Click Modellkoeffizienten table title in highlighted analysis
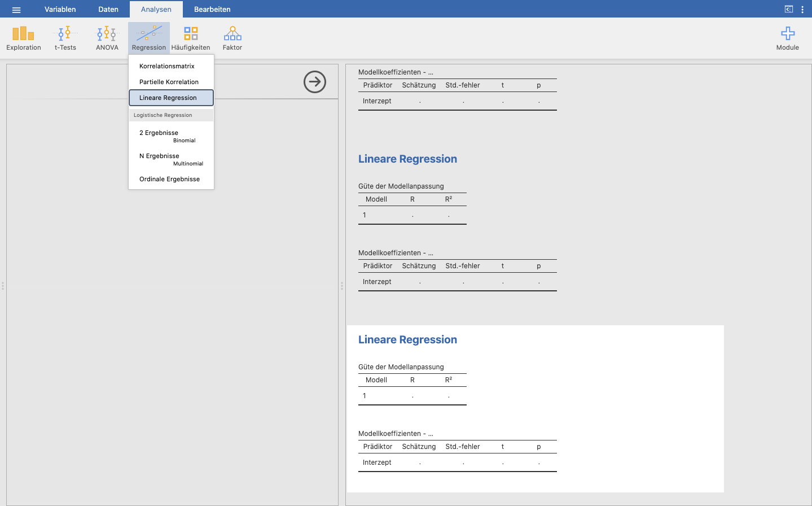Viewport: 812px width, 506px height. point(396,434)
